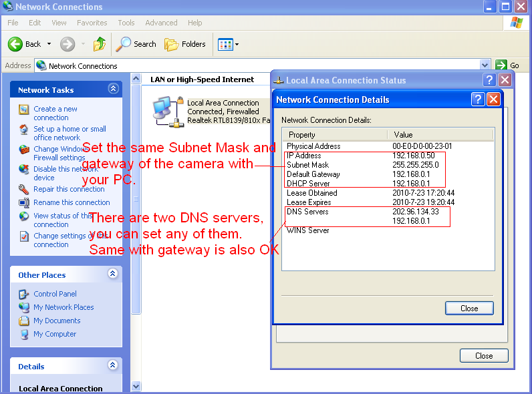Click the Windows Firewall settings icon
This screenshot has height=394, width=532.
point(24,149)
